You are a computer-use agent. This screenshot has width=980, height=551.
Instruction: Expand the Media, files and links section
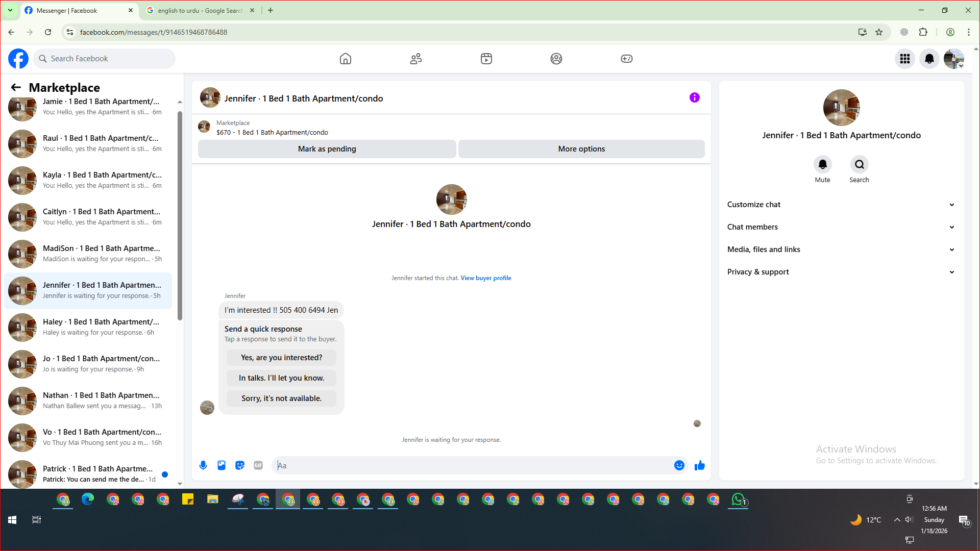[x=841, y=249]
